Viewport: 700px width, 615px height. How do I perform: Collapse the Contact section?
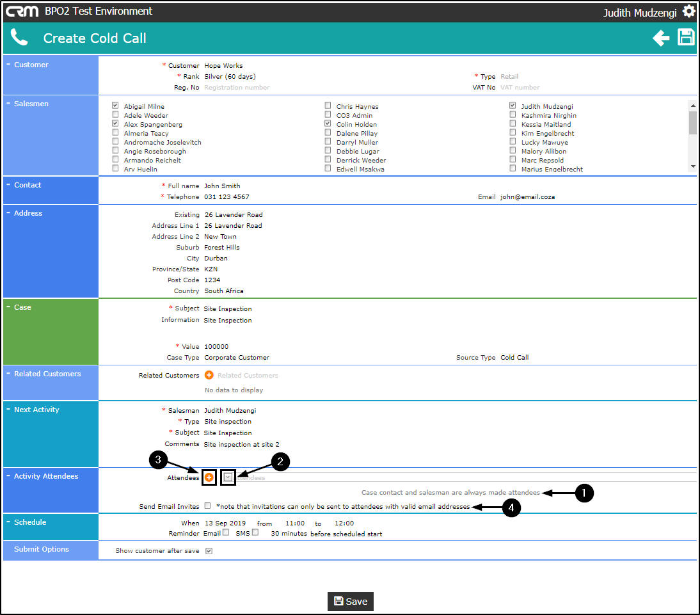(x=8, y=184)
